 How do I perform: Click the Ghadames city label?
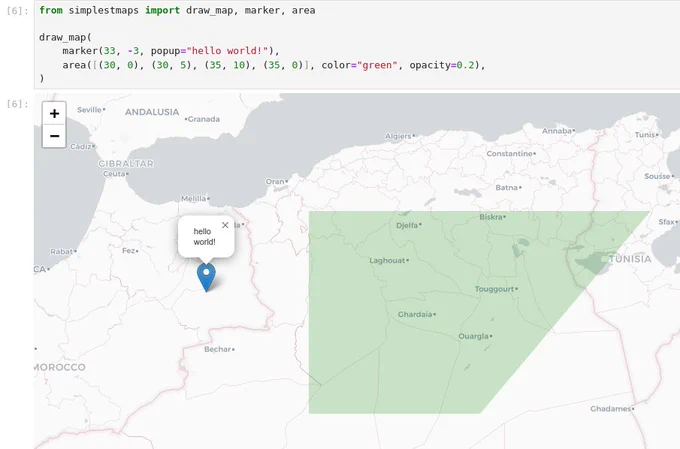point(612,409)
